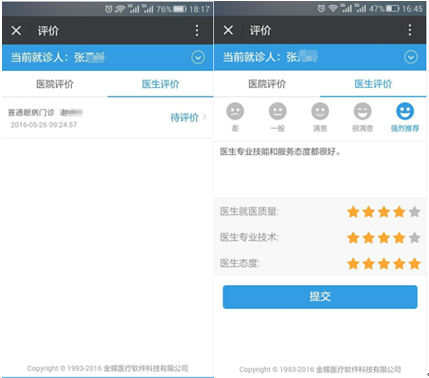Open the three-dot menu on right screen
This screenshot has width=429, height=378.
click(x=410, y=30)
